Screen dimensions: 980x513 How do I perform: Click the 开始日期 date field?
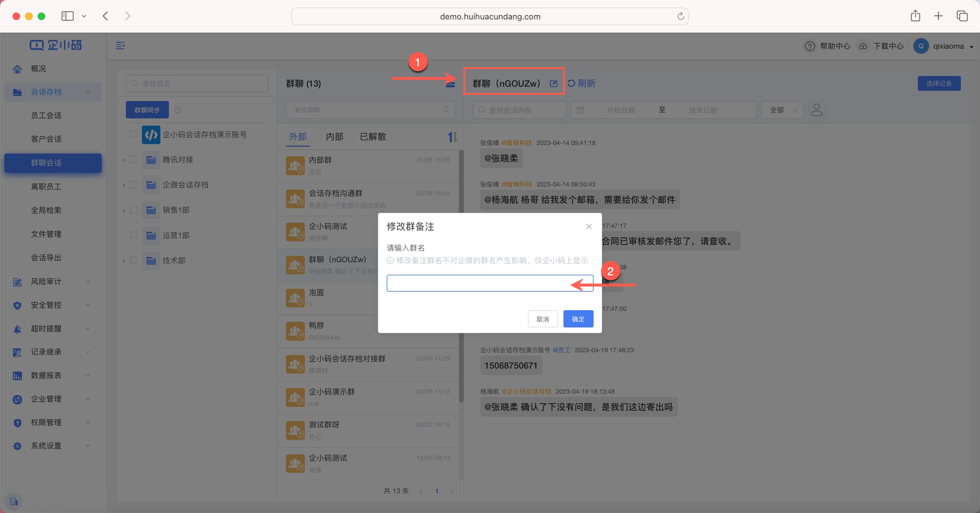(x=621, y=110)
